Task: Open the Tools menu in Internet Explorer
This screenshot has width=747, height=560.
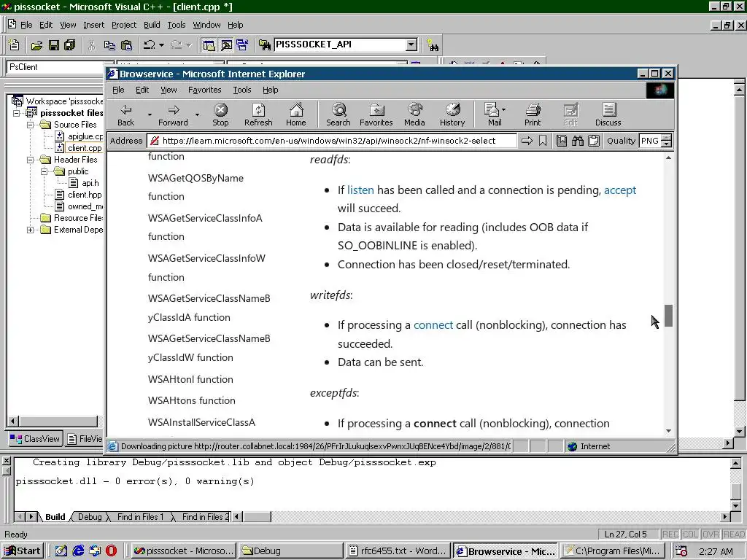Action: (x=242, y=90)
